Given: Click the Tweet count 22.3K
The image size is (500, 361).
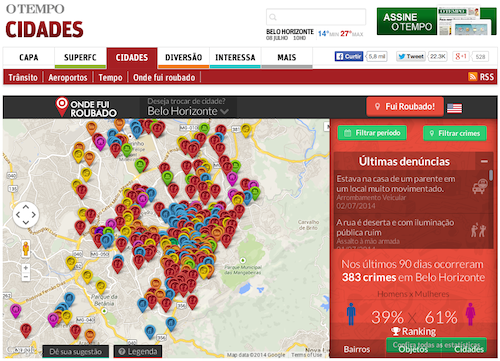Looking at the screenshot, I should coord(438,56).
